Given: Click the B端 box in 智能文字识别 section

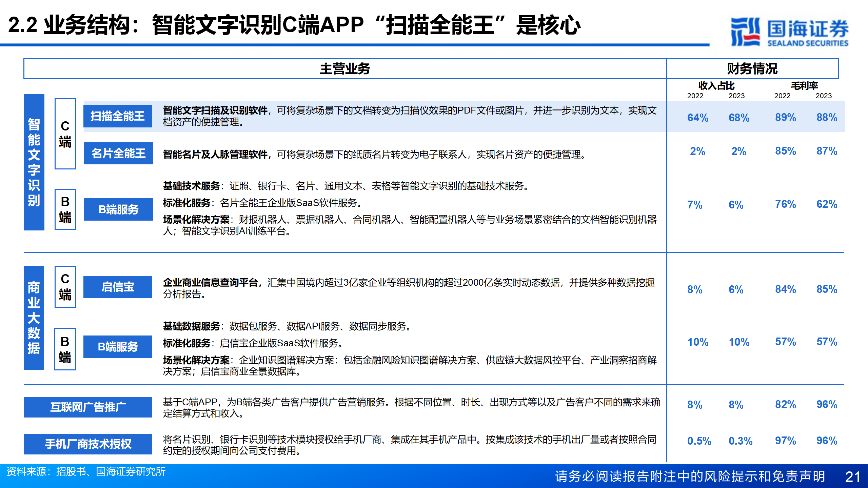Looking at the screenshot, I should (65, 209).
